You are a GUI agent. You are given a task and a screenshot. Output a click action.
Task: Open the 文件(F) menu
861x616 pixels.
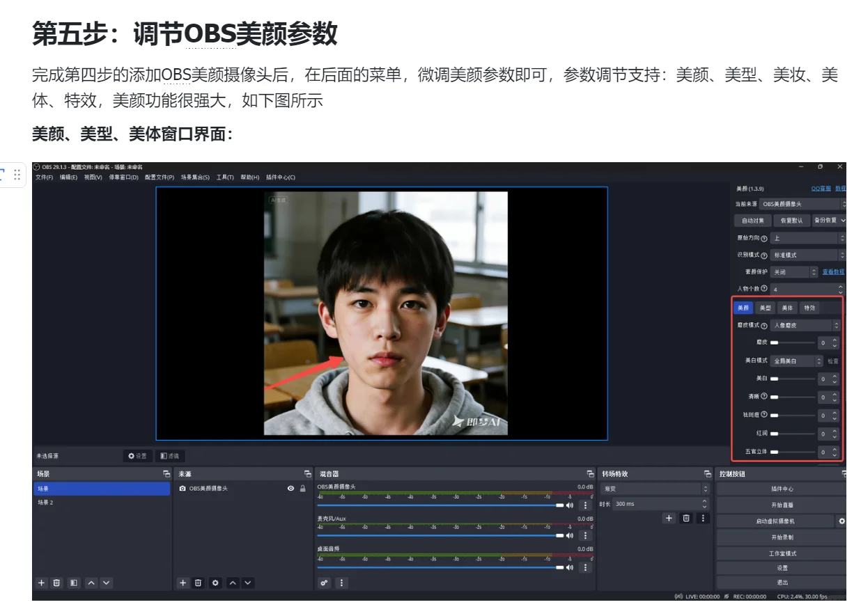(x=44, y=177)
